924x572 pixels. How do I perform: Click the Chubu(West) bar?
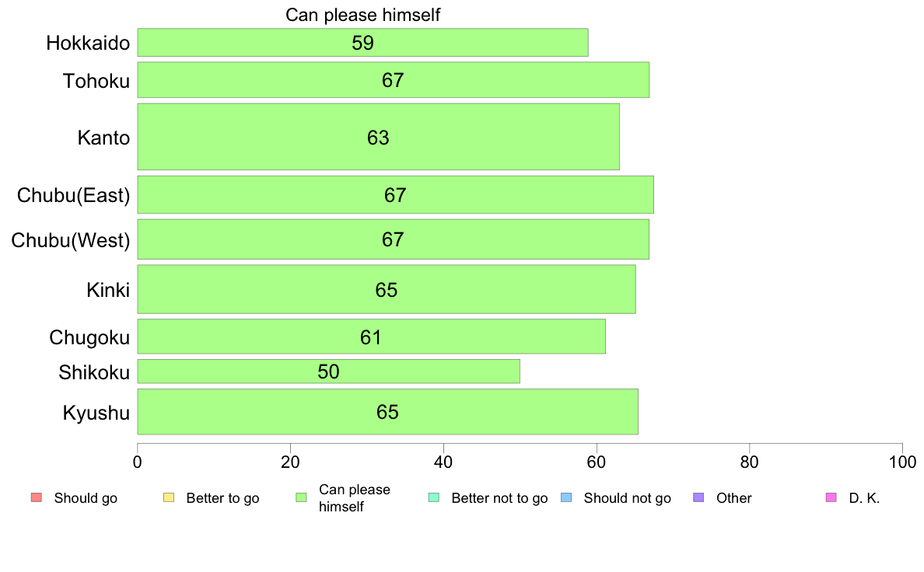[x=393, y=239]
